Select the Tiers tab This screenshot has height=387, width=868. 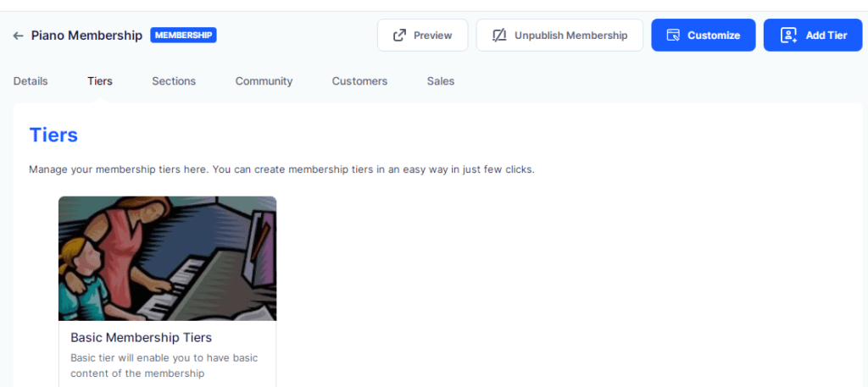pos(99,81)
